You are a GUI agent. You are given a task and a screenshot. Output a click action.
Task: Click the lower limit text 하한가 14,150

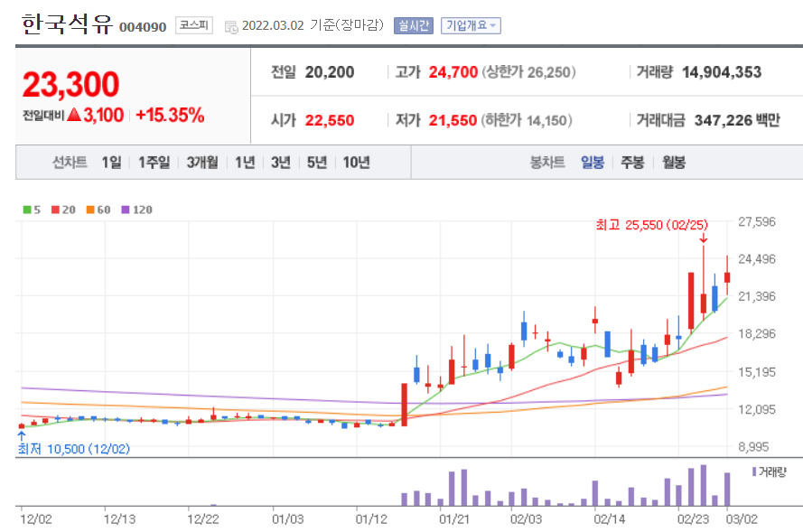coord(527,120)
